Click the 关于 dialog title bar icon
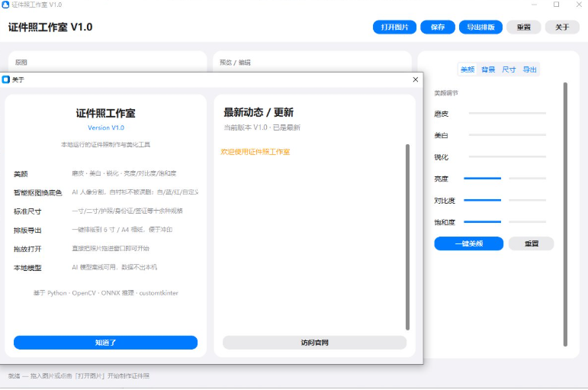This screenshot has width=588, height=390. (5, 79)
